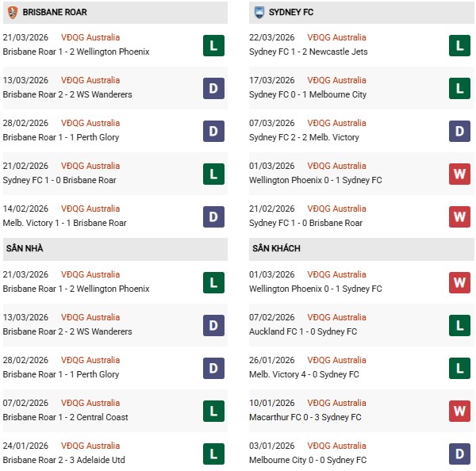The image size is (476, 471).
Task: Click the Brisbane Roar club logo
Action: 12,13
